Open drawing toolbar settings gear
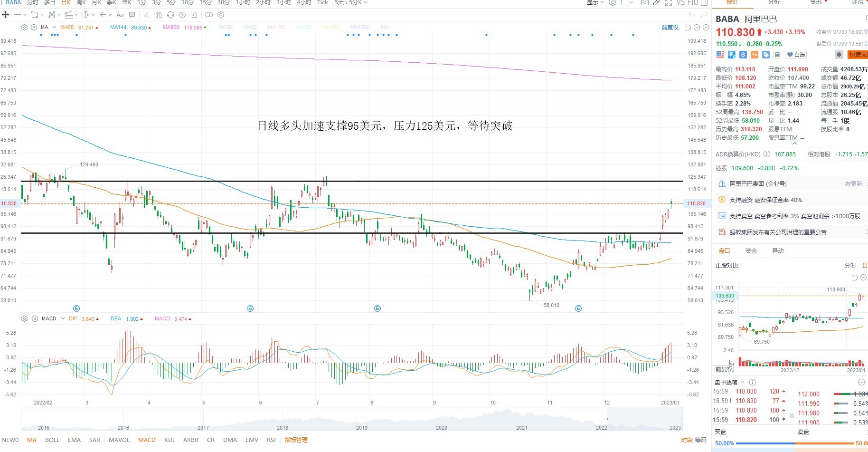The image size is (868, 452). 221,15
